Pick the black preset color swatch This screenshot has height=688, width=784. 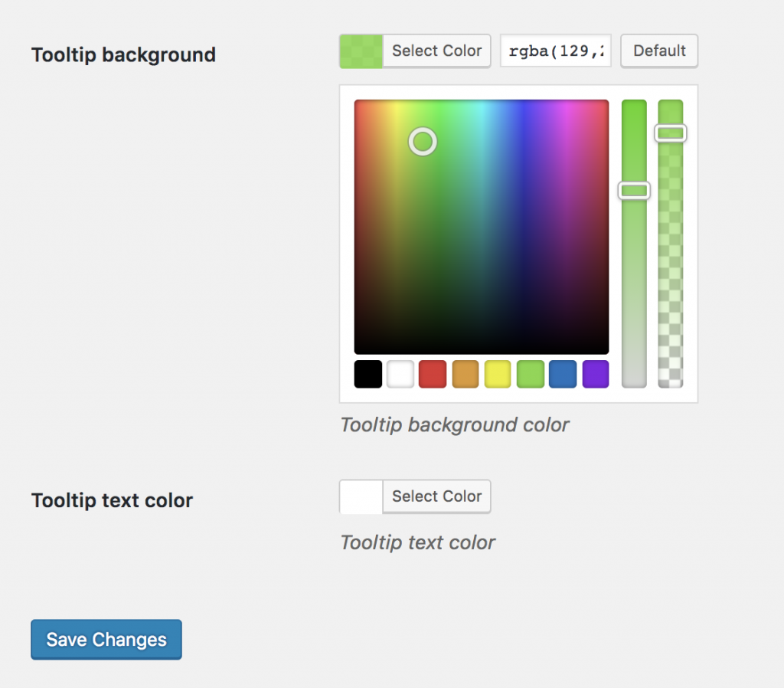[x=367, y=374]
